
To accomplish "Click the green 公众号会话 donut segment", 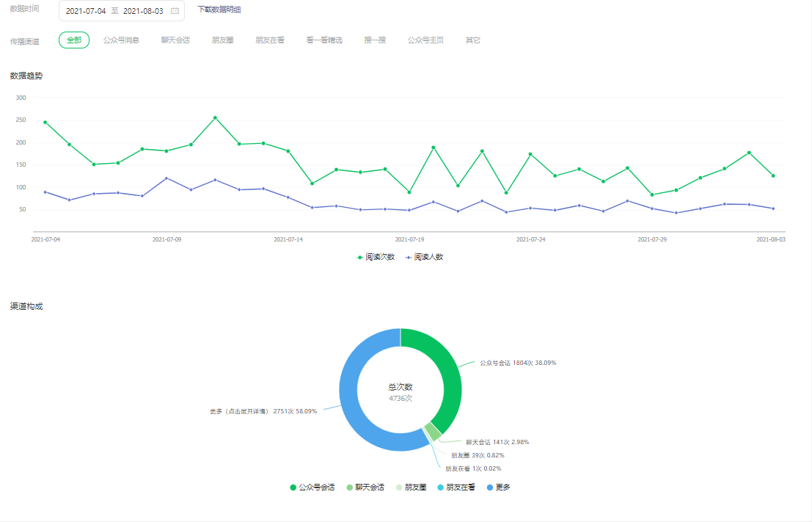I will pos(447,374).
